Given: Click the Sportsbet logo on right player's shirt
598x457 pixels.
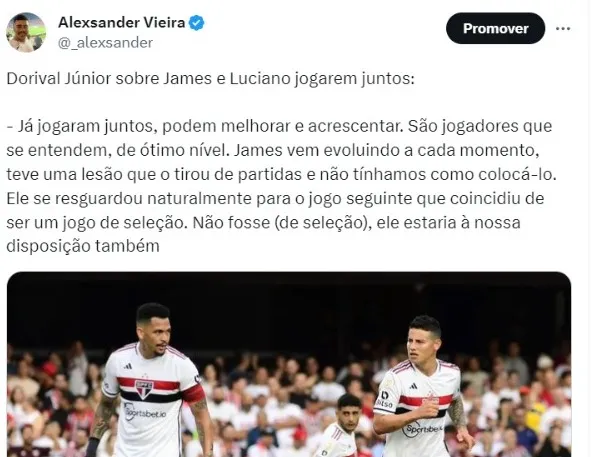Looking at the screenshot, I should 423,430.
